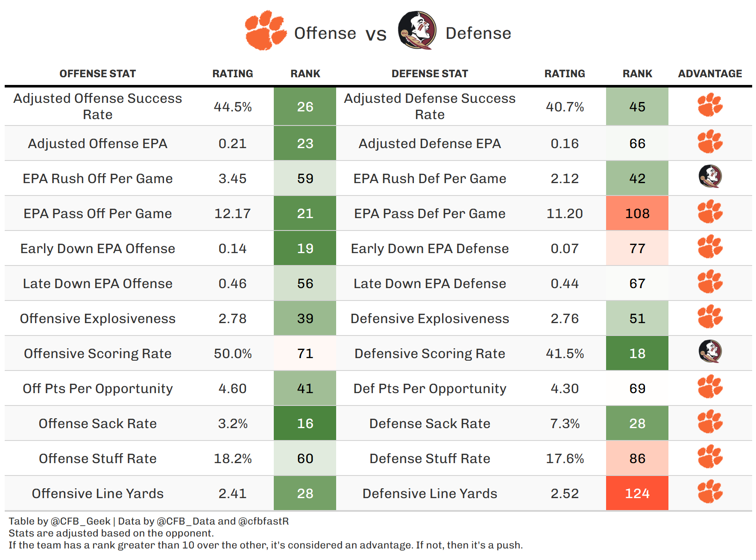Screen dimensions: 756x560
Task: Click the DEFENSE STAT column header
Action: coord(430,74)
